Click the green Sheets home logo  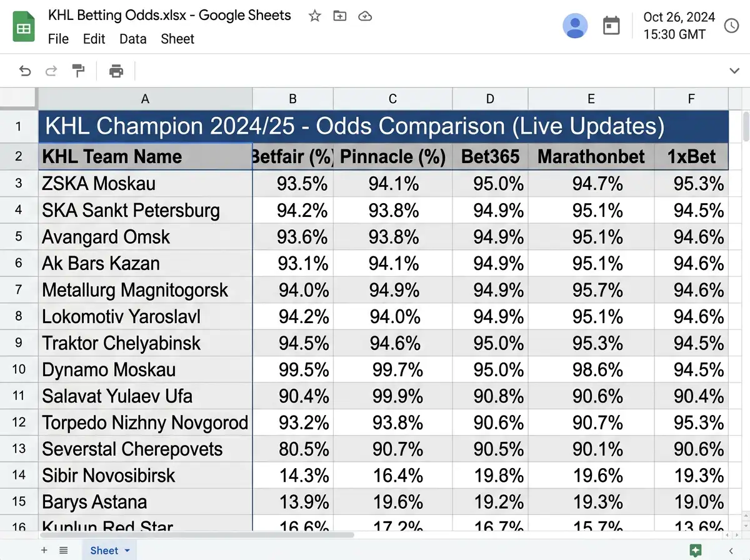coord(24,27)
